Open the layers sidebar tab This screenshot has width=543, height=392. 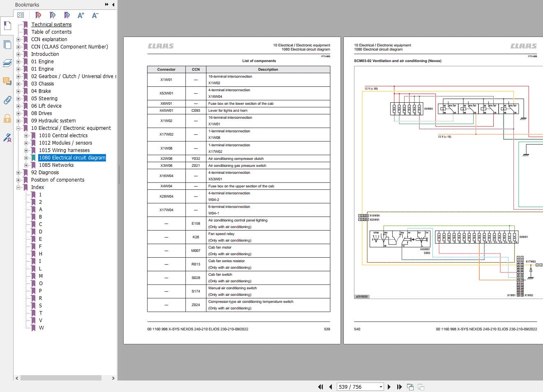7,63
